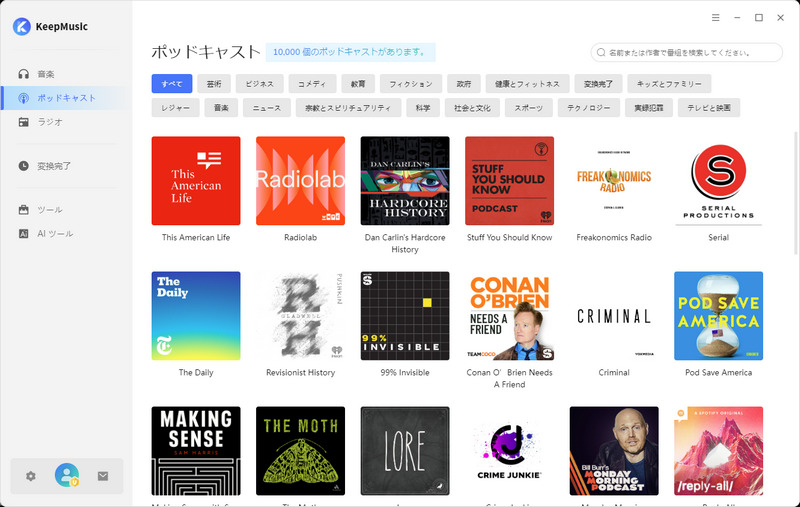Viewport: 800px width, 507px height.
Task: Open The Daily podcast cover
Action: [x=196, y=316]
